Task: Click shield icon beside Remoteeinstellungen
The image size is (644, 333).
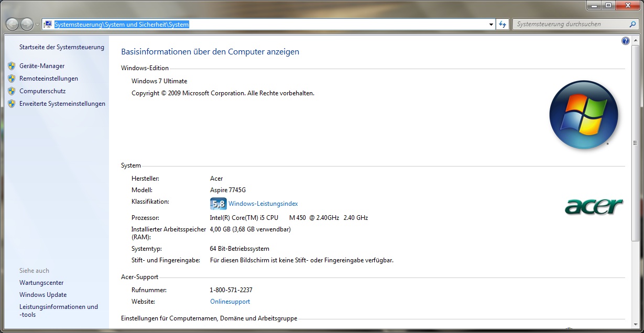Action: point(12,79)
